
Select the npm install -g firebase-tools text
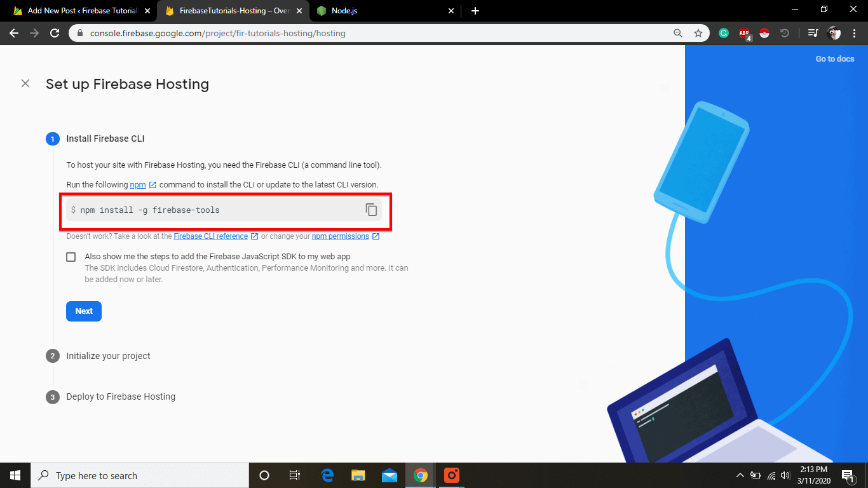(150, 210)
